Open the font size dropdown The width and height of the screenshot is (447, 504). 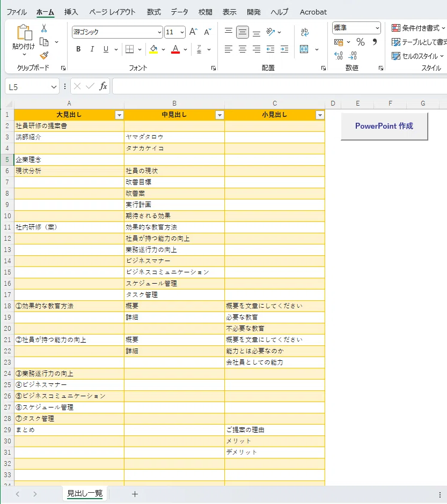pyautogui.click(x=182, y=32)
